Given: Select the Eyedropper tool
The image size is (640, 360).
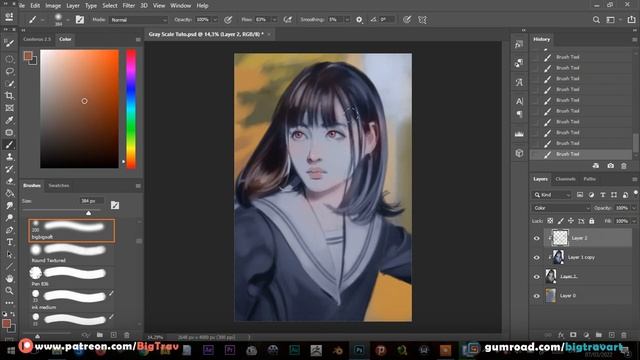Looking at the screenshot, I should coord(9,120).
